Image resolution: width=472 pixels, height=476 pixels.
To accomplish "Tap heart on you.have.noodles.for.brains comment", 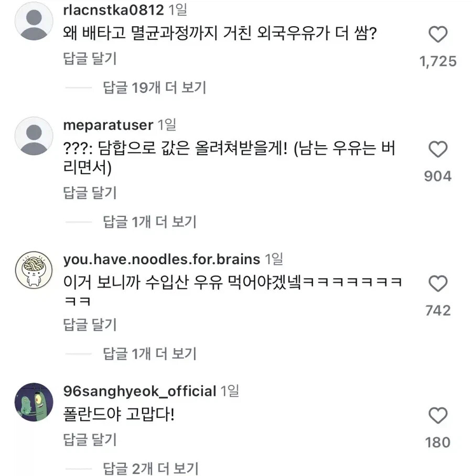I will (x=438, y=284).
